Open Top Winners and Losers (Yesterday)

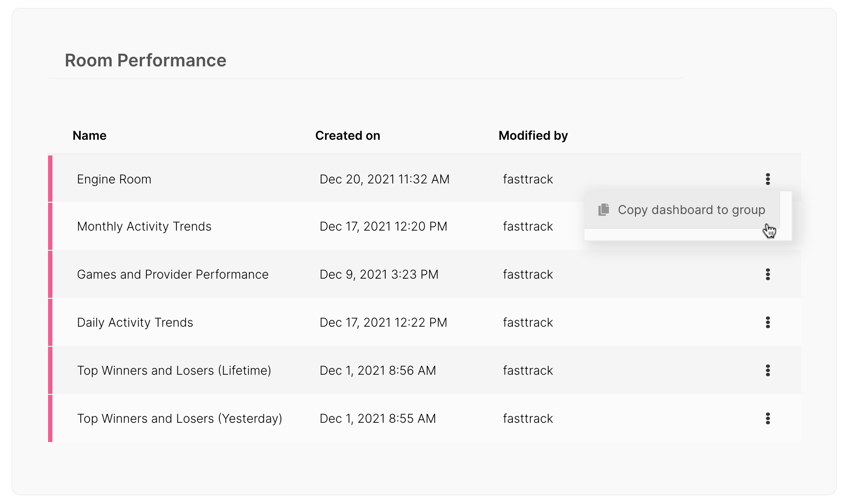pyautogui.click(x=180, y=418)
